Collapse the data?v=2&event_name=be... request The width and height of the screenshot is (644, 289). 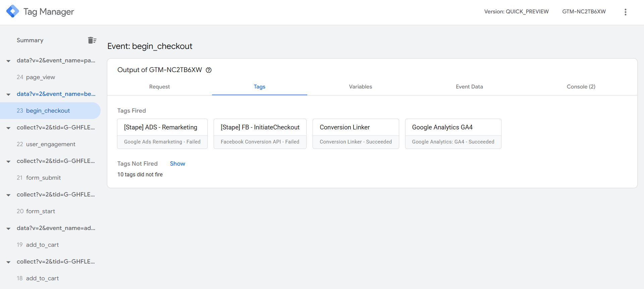coord(8,95)
